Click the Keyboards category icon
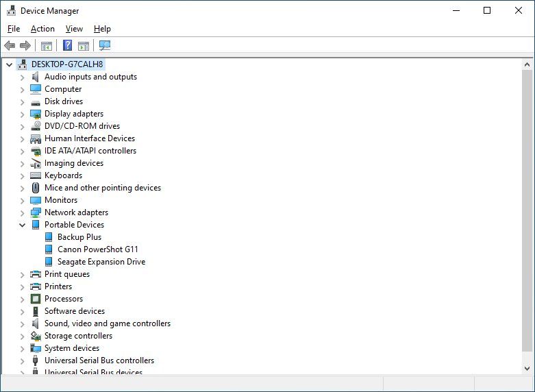The height and width of the screenshot is (392, 535). (36, 175)
